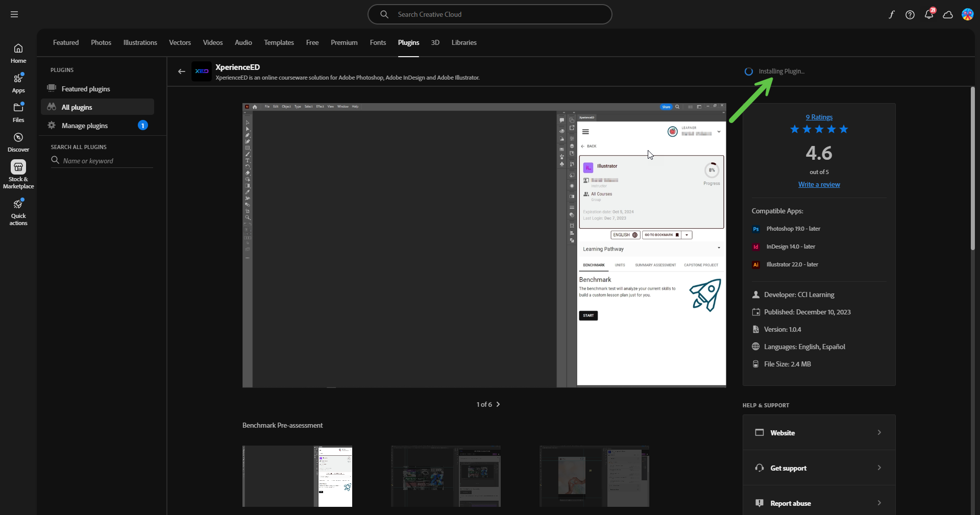
Task: Switch to the Premium tab
Action: click(344, 42)
